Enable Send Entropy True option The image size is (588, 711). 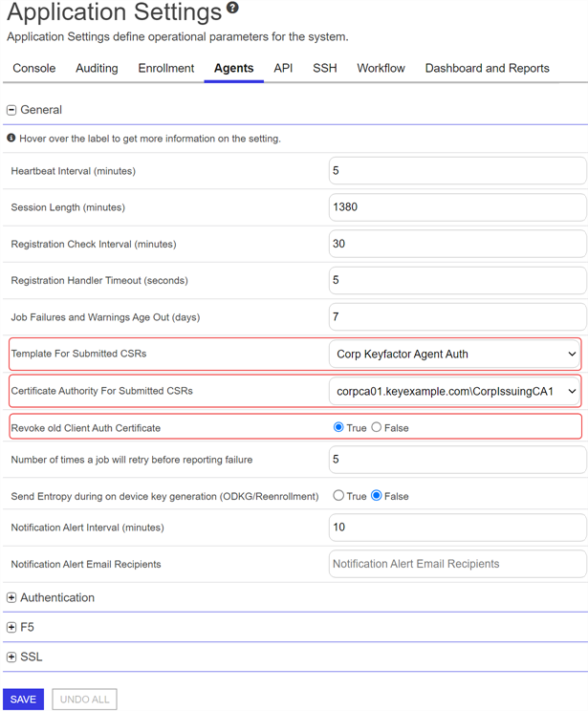pyautogui.click(x=338, y=496)
